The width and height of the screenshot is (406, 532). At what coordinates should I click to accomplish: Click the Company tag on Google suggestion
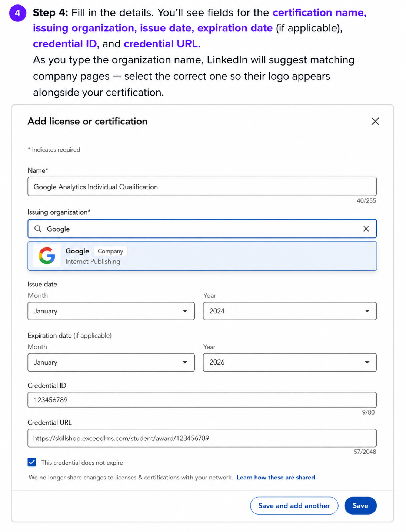(x=110, y=251)
